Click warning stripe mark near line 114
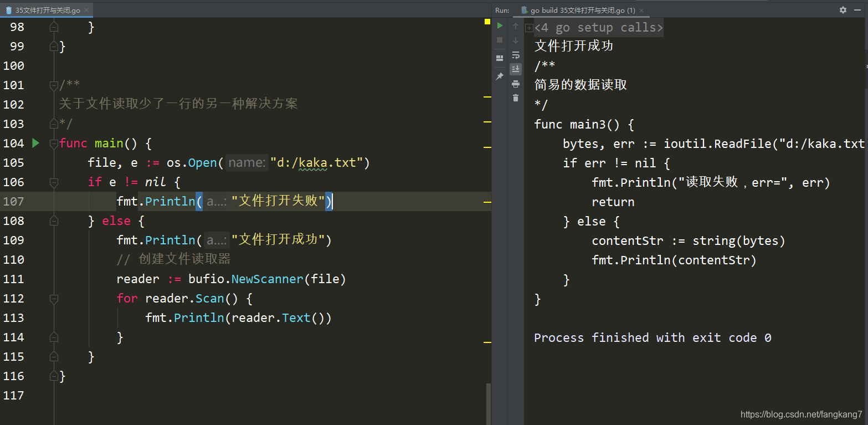Image resolution: width=868 pixels, height=425 pixels. (487, 342)
